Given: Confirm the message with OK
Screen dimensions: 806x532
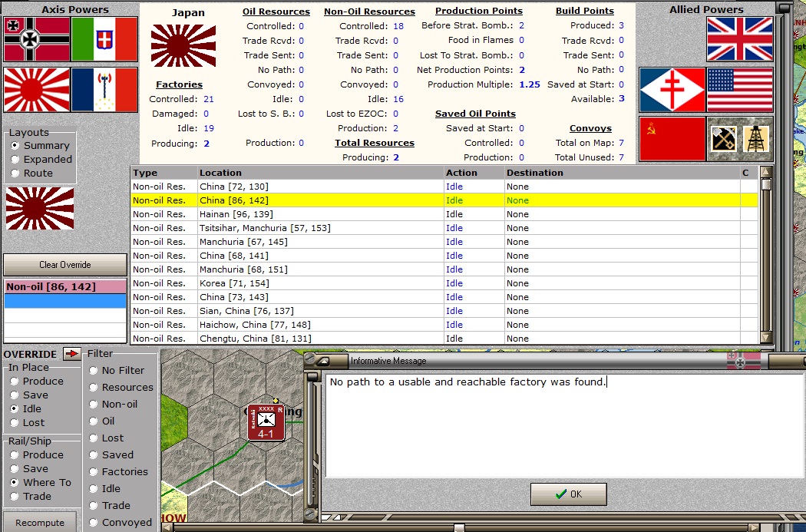Looking at the screenshot, I should pyautogui.click(x=569, y=494).
